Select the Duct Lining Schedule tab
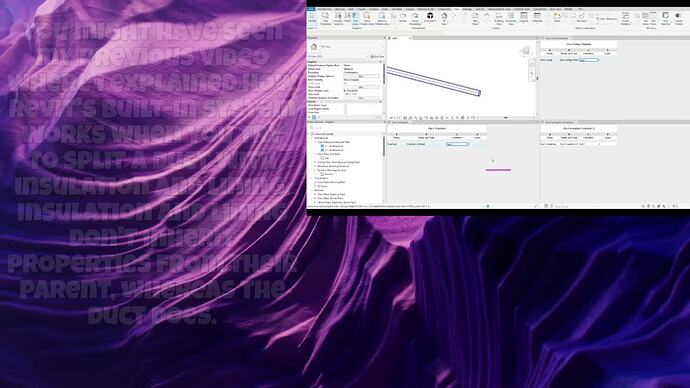This screenshot has width=690, height=388. pyautogui.click(x=557, y=38)
